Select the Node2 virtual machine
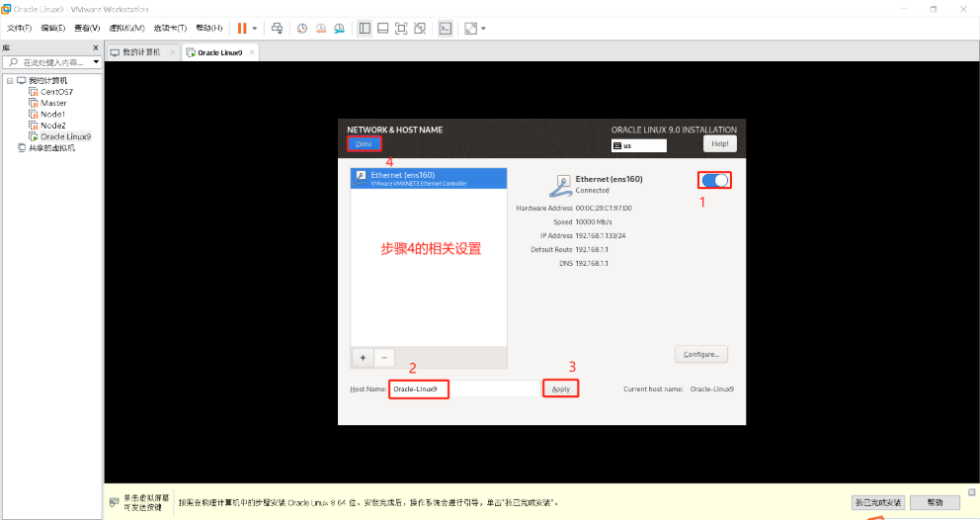Screen dimensions: 980x520 pos(52,126)
